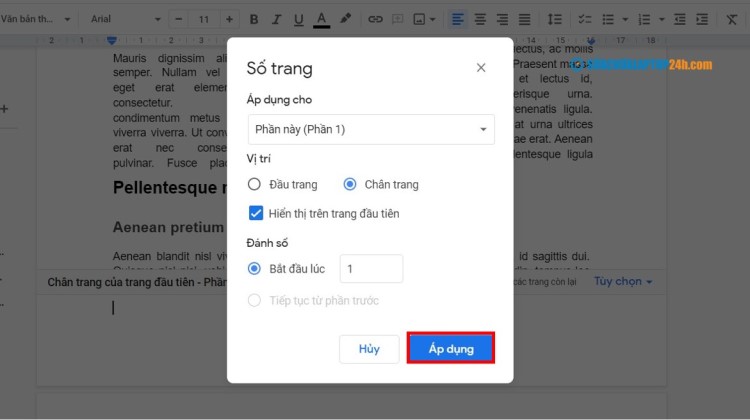Click the Pellentesque heading in document

tap(170, 188)
